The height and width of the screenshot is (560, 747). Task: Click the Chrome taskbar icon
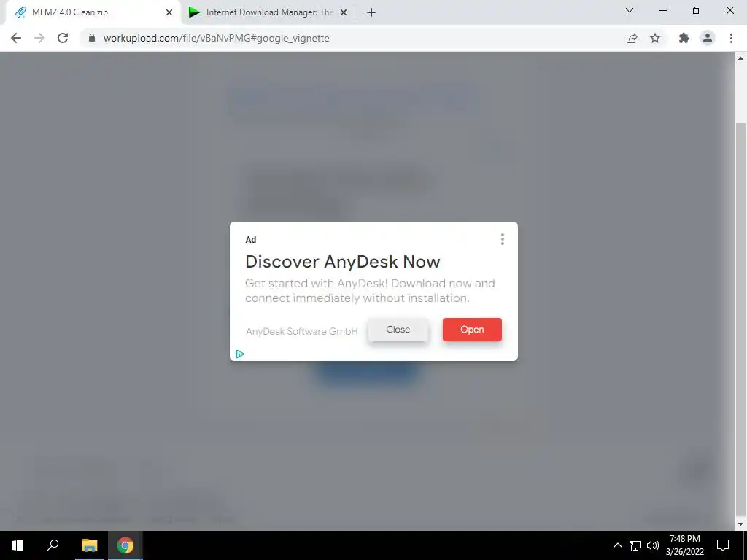125,545
